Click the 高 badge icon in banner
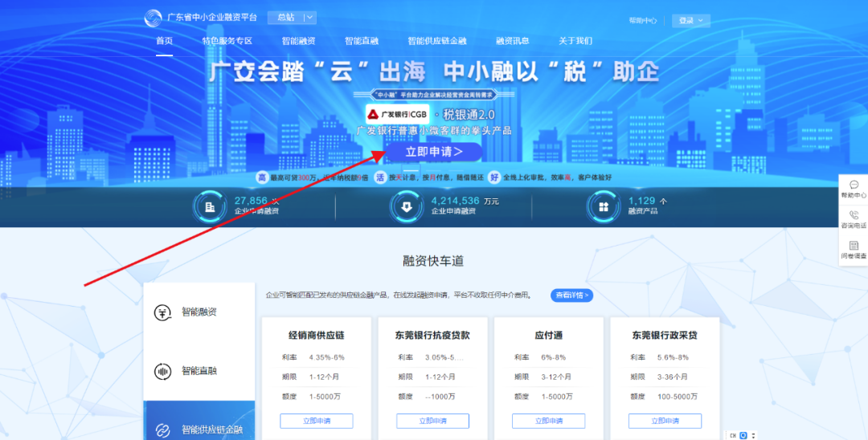Screen dimensions: 868x440 pyautogui.click(x=262, y=177)
